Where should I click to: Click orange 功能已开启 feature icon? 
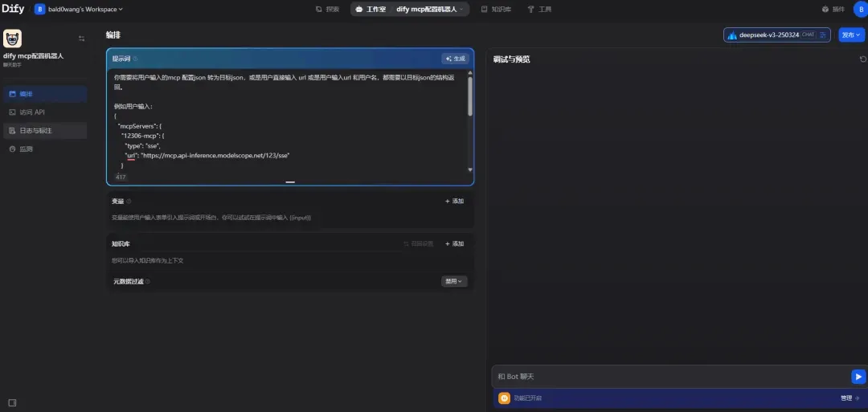click(x=504, y=398)
